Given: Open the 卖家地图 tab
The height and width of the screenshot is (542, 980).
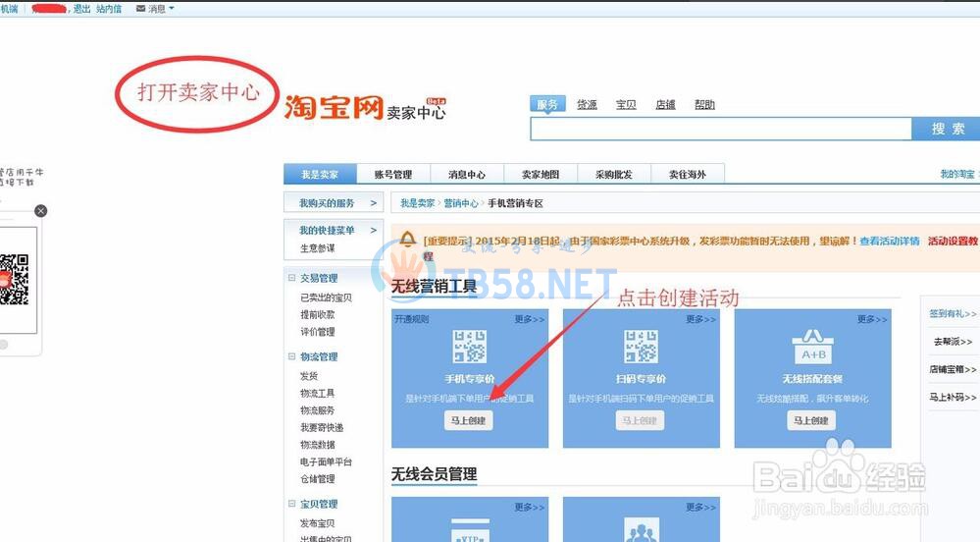Looking at the screenshot, I should (541, 174).
